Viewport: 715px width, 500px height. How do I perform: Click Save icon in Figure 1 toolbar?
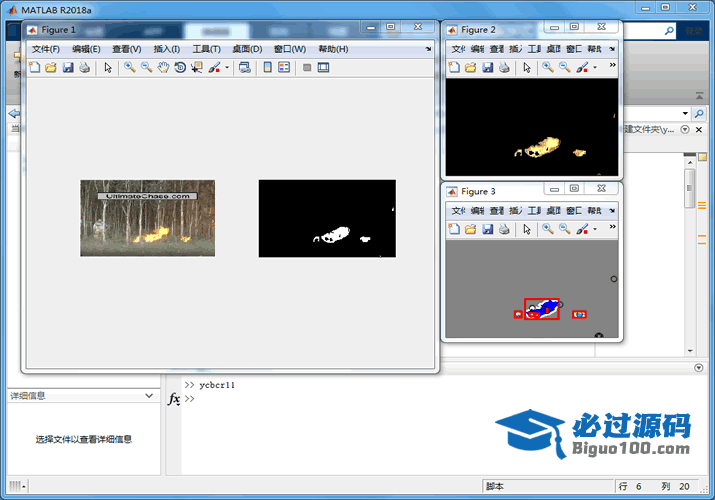pos(68,68)
